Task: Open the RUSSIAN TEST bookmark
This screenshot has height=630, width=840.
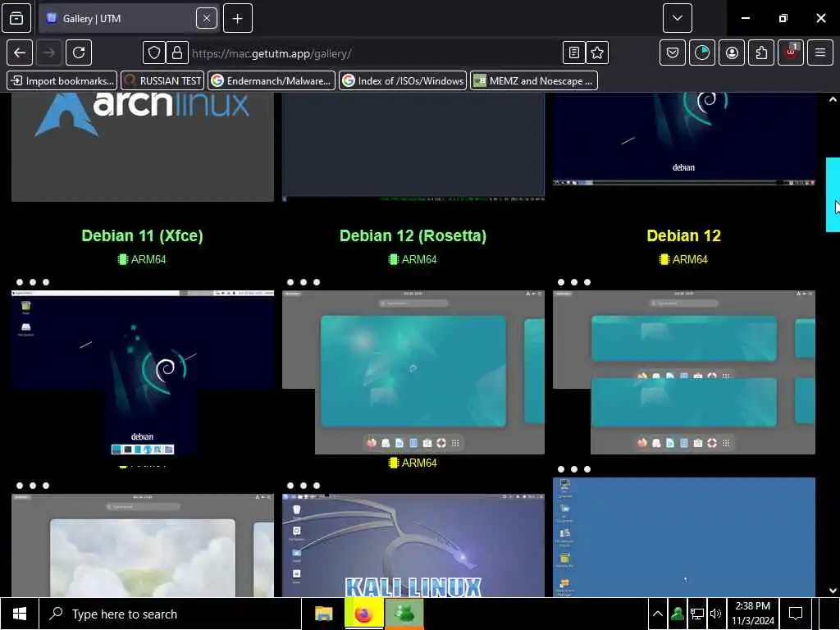Action: click(163, 81)
